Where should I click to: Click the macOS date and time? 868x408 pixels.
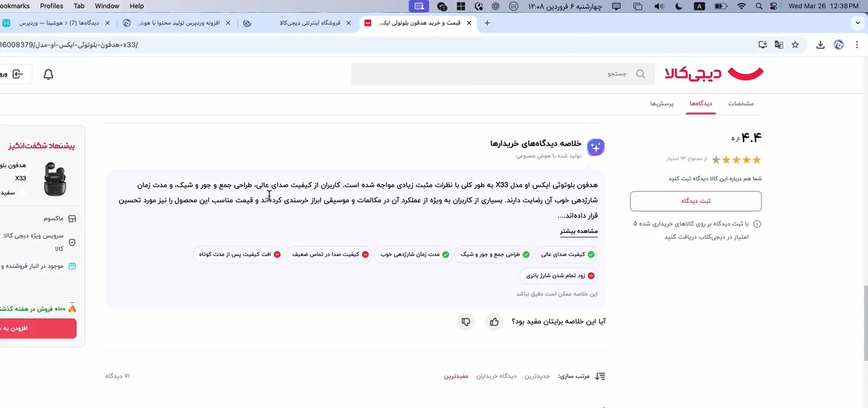tap(823, 6)
